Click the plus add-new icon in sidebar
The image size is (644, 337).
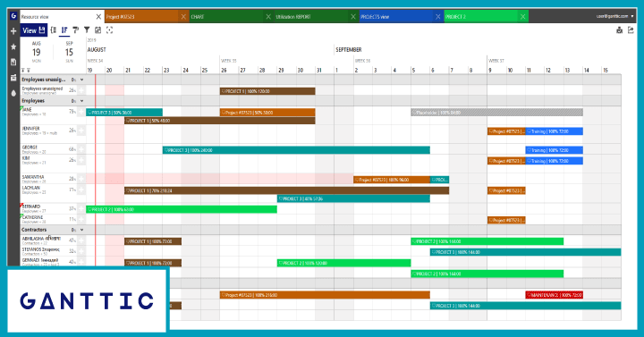(x=13, y=31)
